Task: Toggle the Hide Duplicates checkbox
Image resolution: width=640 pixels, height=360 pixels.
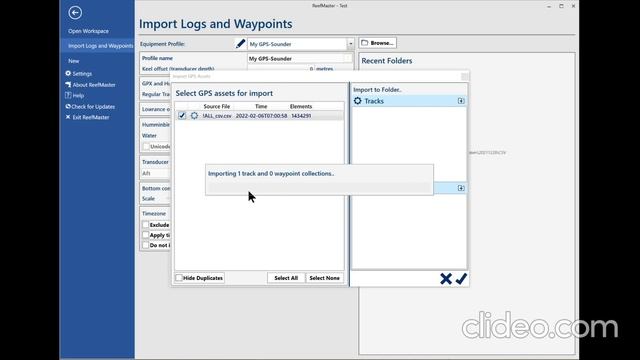Action: (x=179, y=278)
